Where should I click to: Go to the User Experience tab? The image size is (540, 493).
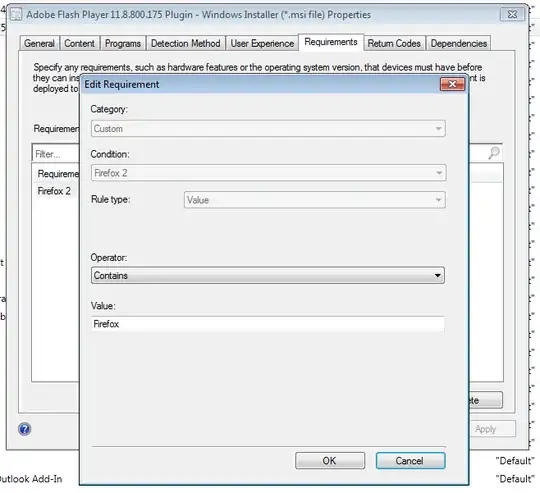(262, 43)
